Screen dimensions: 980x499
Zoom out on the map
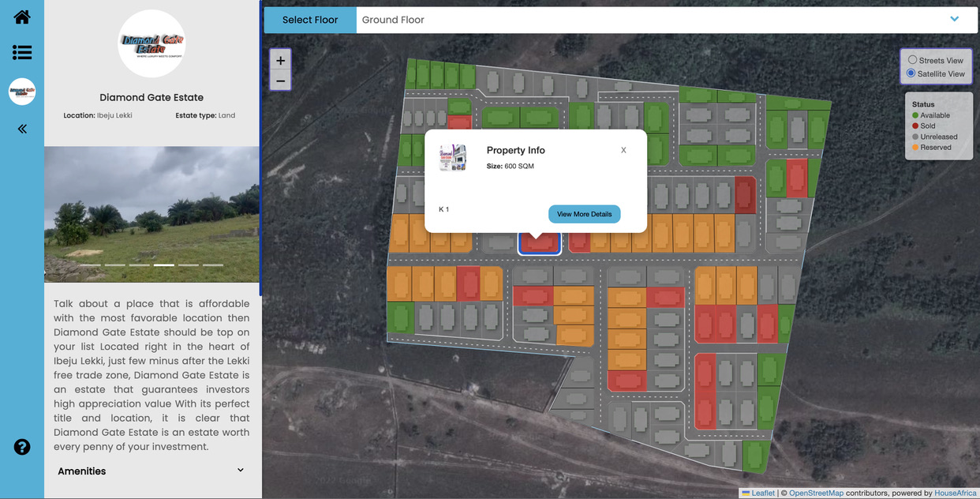[280, 81]
